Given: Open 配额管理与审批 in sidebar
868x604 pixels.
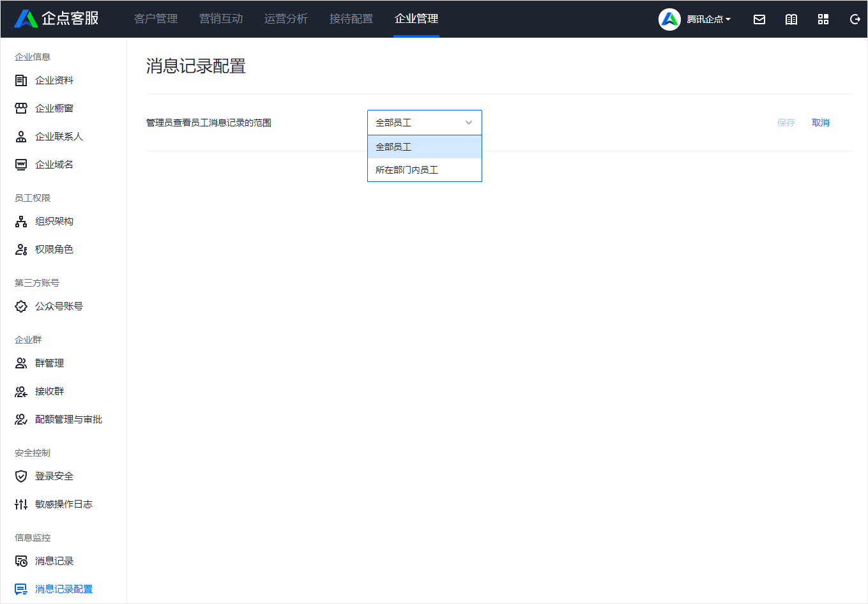Looking at the screenshot, I should 68,419.
